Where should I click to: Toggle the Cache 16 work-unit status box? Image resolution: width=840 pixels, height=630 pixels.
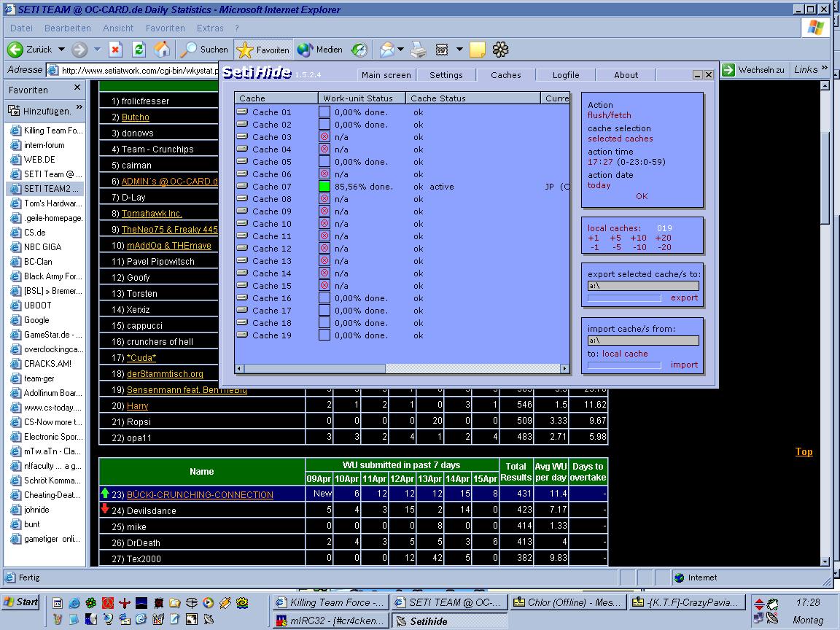click(x=324, y=297)
